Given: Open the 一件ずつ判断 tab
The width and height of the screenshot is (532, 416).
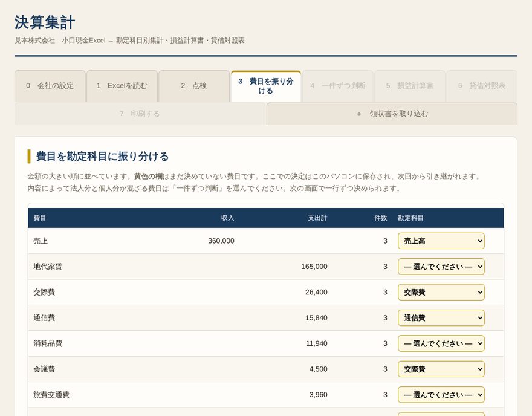Looking at the screenshot, I should coord(338,86).
